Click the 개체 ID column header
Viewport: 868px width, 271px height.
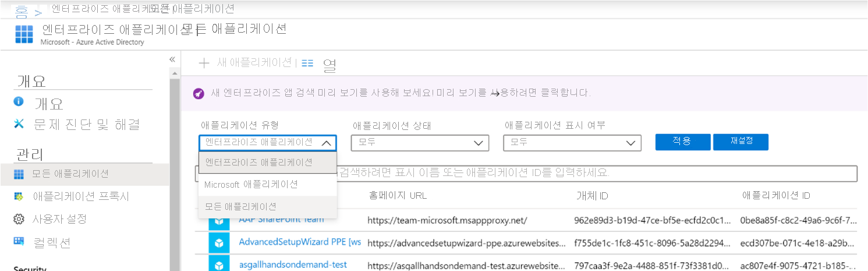(591, 196)
